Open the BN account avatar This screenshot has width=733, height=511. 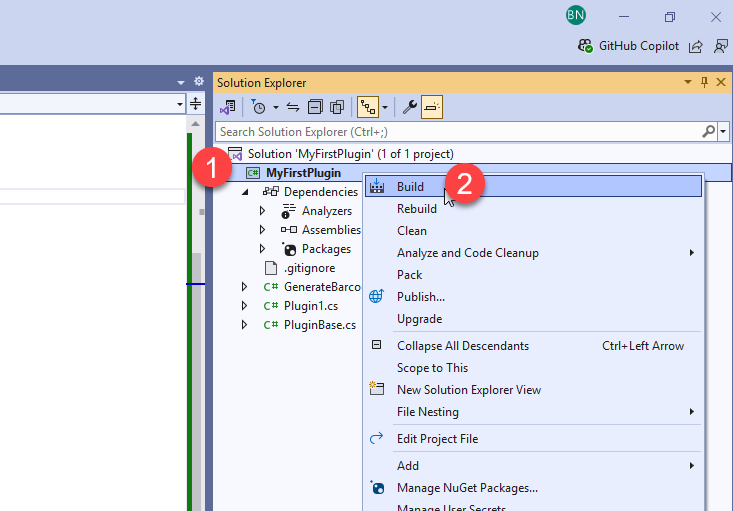click(x=575, y=15)
